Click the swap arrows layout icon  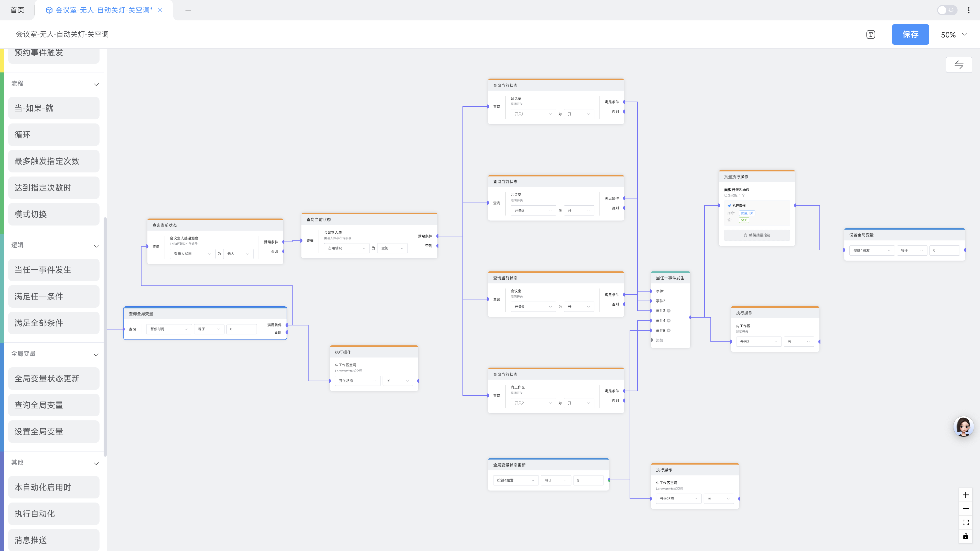click(x=959, y=65)
